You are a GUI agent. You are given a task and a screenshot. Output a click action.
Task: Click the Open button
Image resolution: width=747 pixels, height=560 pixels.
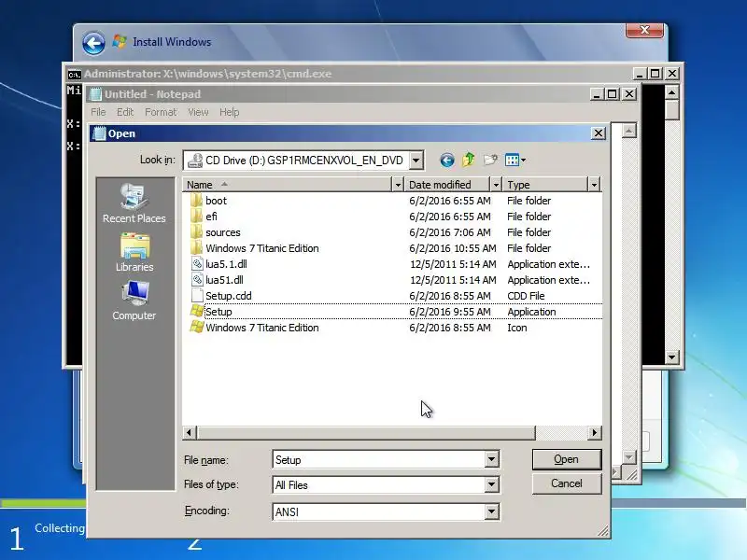(567, 459)
